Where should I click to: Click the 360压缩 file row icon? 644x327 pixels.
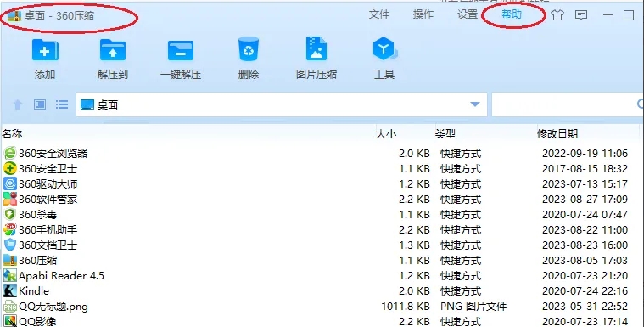(x=10, y=260)
